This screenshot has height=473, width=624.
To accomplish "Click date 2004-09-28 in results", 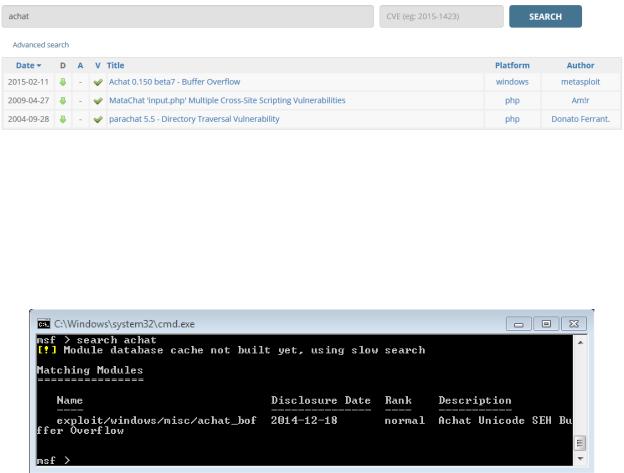I will [x=28, y=119].
